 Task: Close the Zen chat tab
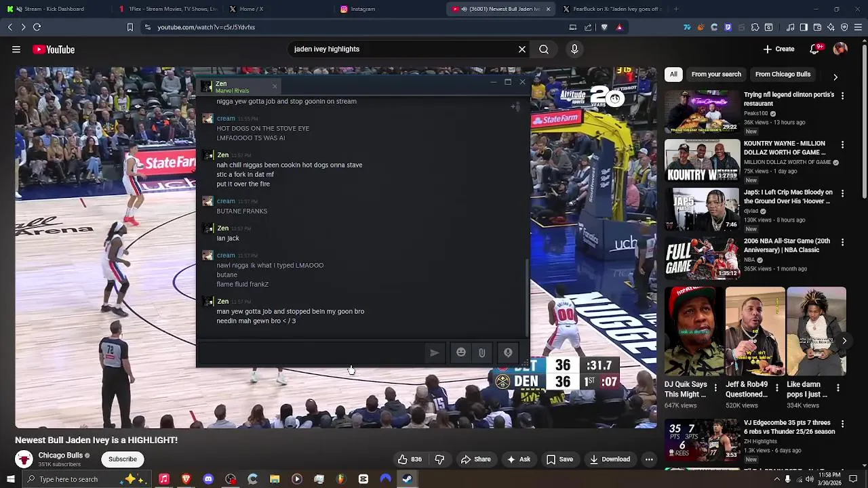click(x=274, y=86)
